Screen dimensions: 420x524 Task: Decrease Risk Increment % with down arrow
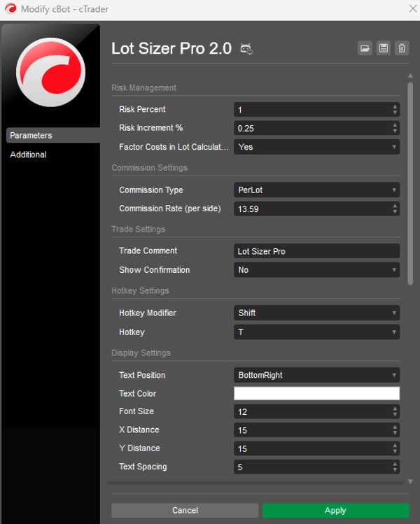pos(395,132)
